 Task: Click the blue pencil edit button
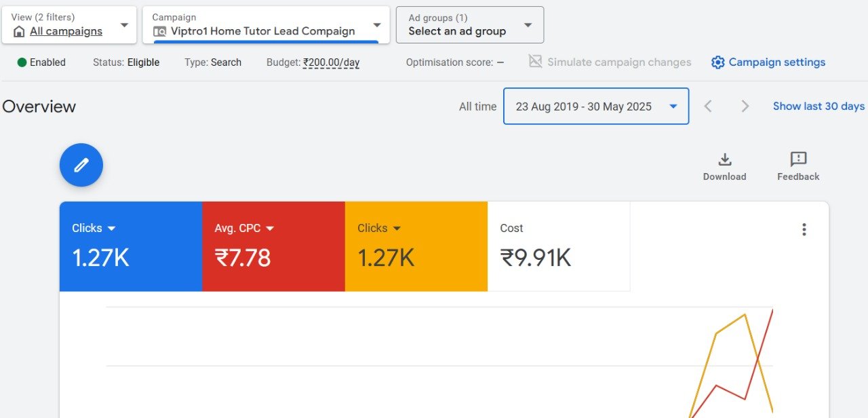[x=81, y=165]
